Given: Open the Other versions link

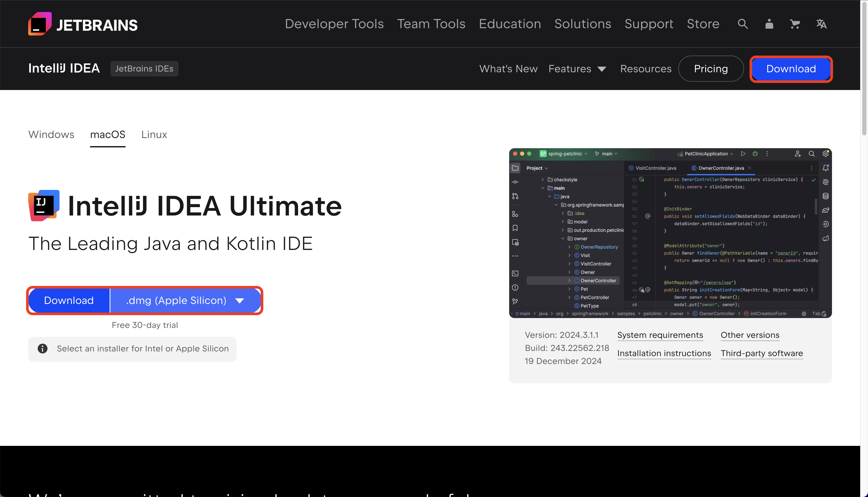Looking at the screenshot, I should pyautogui.click(x=750, y=335).
